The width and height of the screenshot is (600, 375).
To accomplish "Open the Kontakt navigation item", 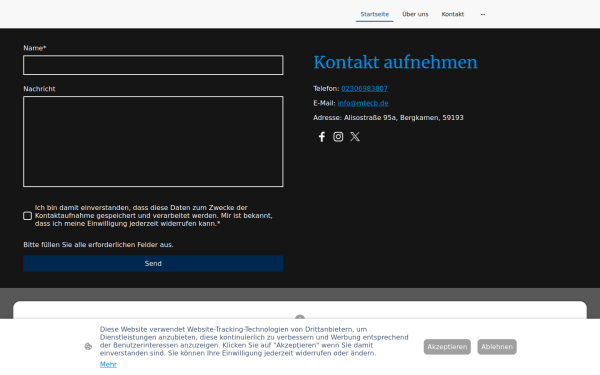I will click(x=453, y=14).
